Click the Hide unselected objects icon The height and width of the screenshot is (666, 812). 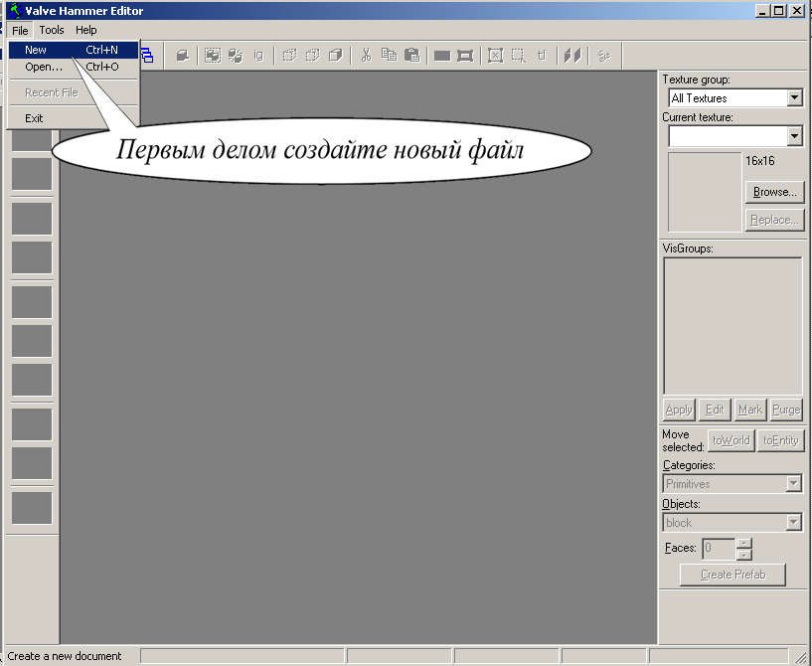tap(312, 55)
